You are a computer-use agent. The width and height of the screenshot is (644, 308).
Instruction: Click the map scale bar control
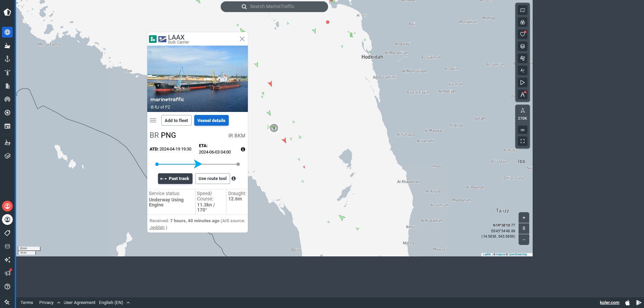coord(29,251)
